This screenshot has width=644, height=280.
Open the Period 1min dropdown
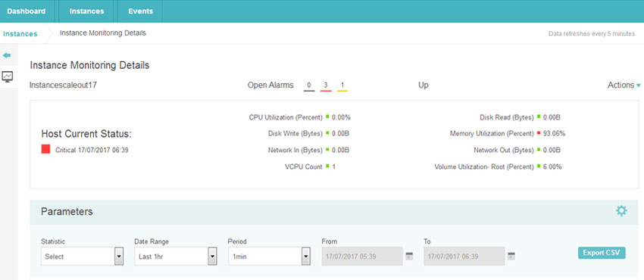tap(269, 257)
